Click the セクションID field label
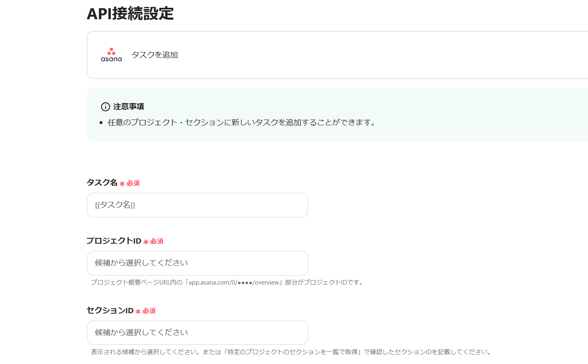The width and height of the screenshot is (588, 364). pyautogui.click(x=110, y=310)
